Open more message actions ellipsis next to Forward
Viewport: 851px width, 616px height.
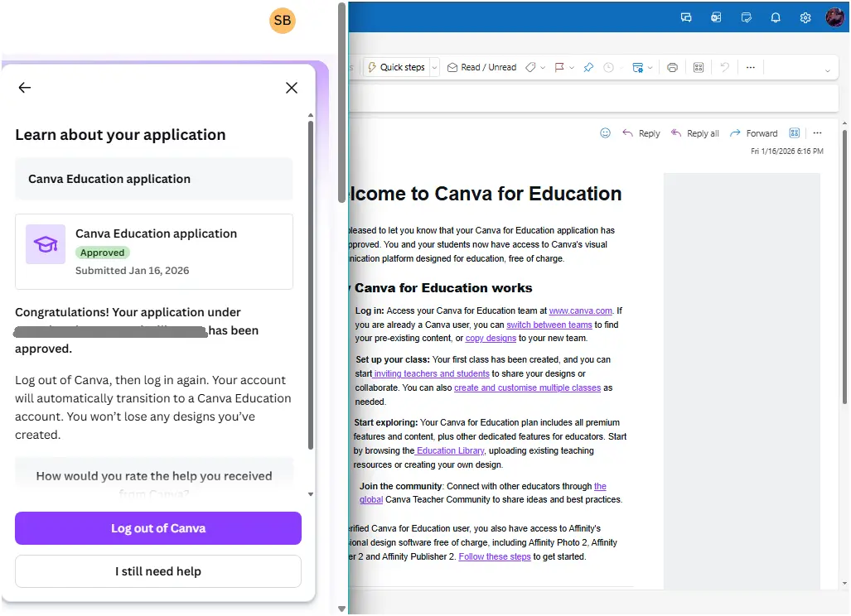pyautogui.click(x=817, y=132)
